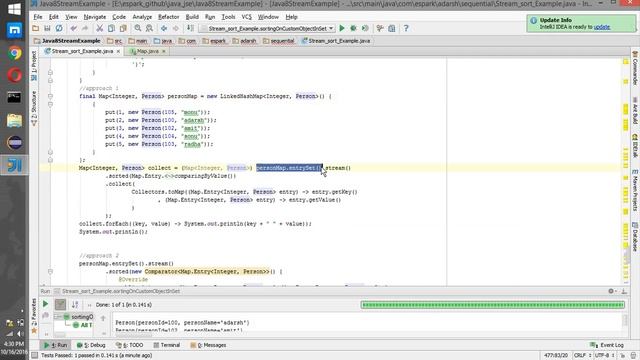Click the espark breadcrumb folder
This screenshot has height=360, width=640.
coord(214,41)
